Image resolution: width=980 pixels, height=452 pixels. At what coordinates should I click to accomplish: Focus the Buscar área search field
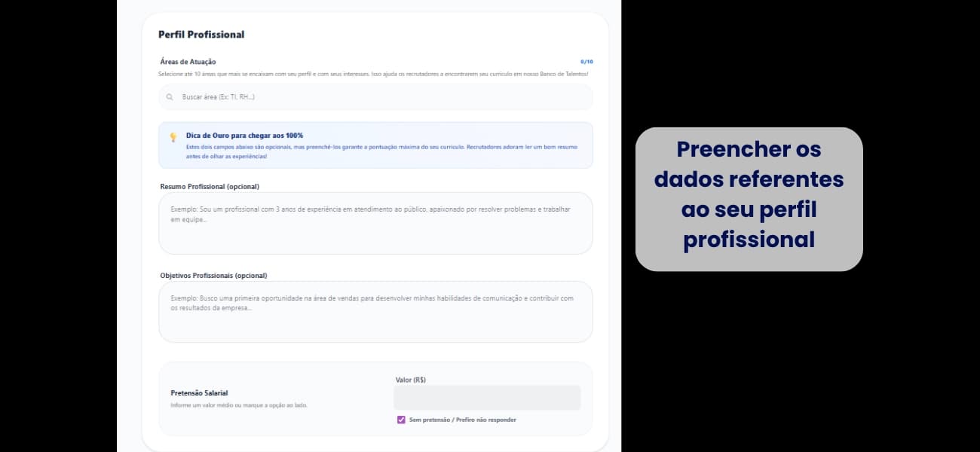coord(375,97)
